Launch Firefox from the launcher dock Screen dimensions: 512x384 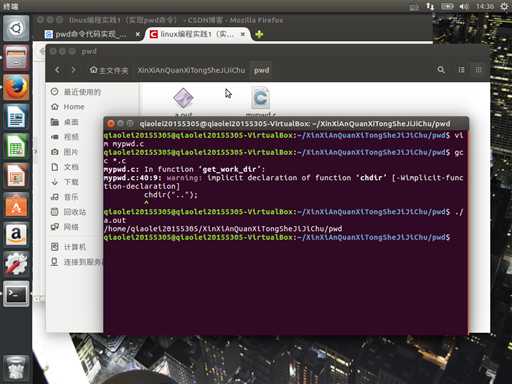coord(16,87)
